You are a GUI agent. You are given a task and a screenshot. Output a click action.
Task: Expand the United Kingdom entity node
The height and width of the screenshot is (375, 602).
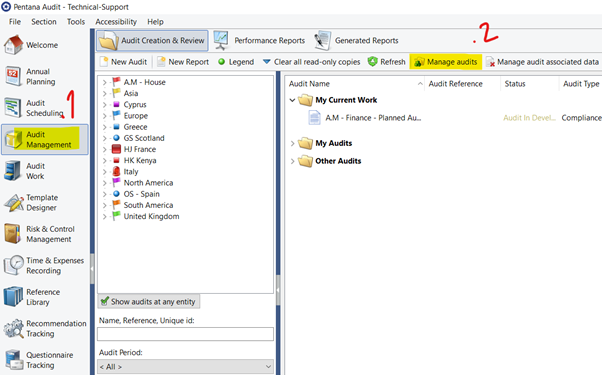click(104, 216)
